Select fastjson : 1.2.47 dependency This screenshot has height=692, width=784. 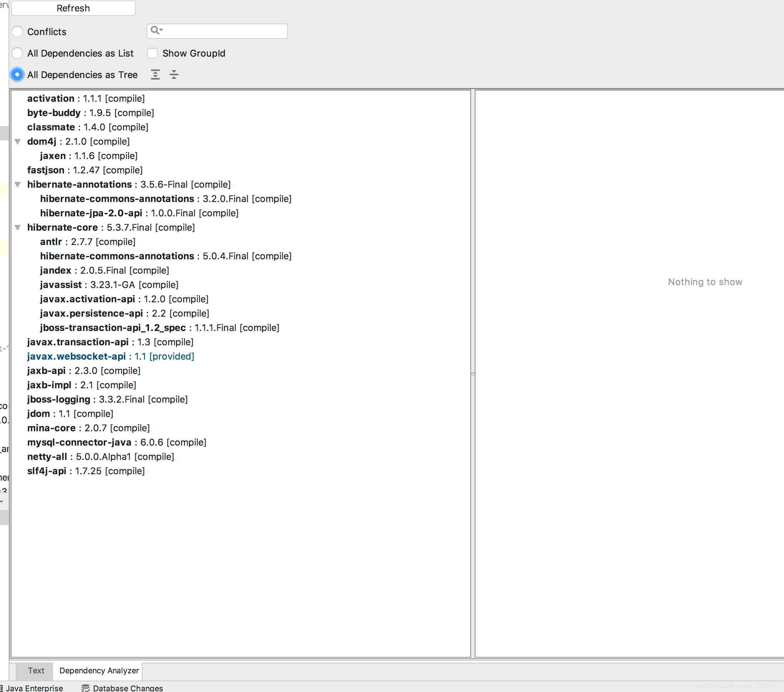[x=85, y=170]
